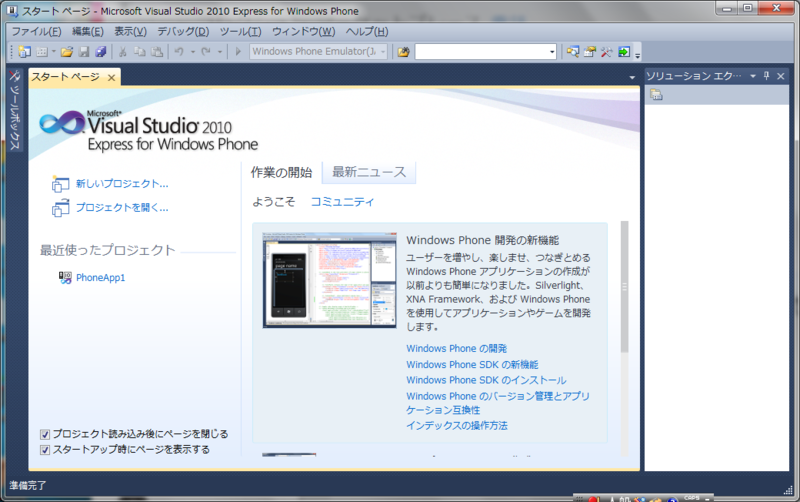The height and width of the screenshot is (502, 800).
Task: Click the Save floppy disk icon
Action: point(84,52)
